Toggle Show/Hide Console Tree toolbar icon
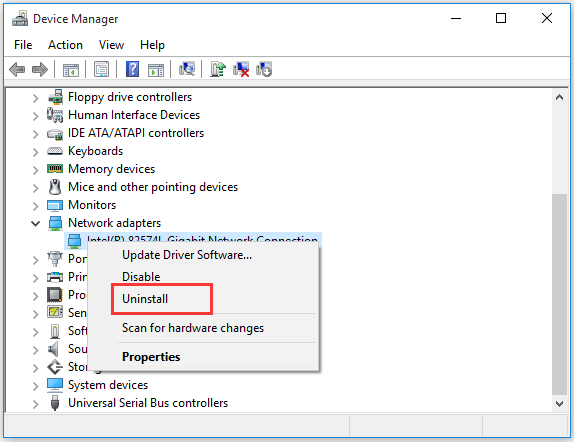The width and height of the screenshot is (574, 442). tap(71, 69)
